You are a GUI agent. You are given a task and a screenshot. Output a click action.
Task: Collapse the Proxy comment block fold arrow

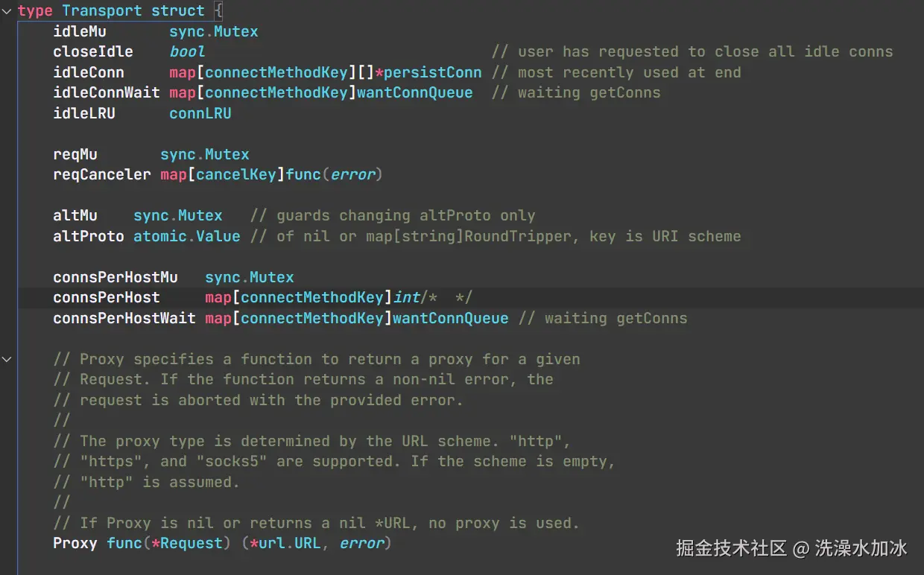coord(7,359)
